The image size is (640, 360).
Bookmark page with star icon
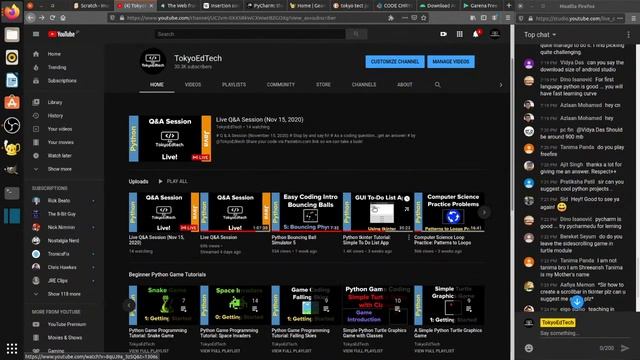coord(424,18)
